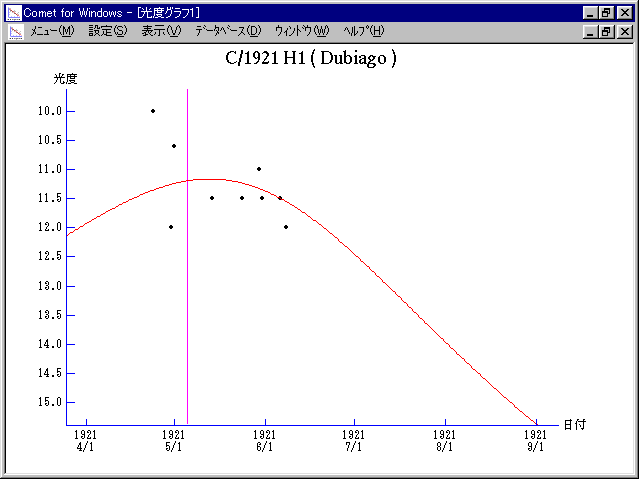Click the chart title C/1921 H1 (Dubiago)
The height and width of the screenshot is (479, 639).
point(311,58)
